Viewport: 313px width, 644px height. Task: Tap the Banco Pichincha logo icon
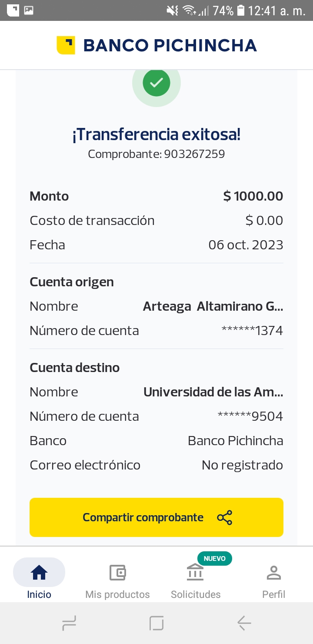66,45
